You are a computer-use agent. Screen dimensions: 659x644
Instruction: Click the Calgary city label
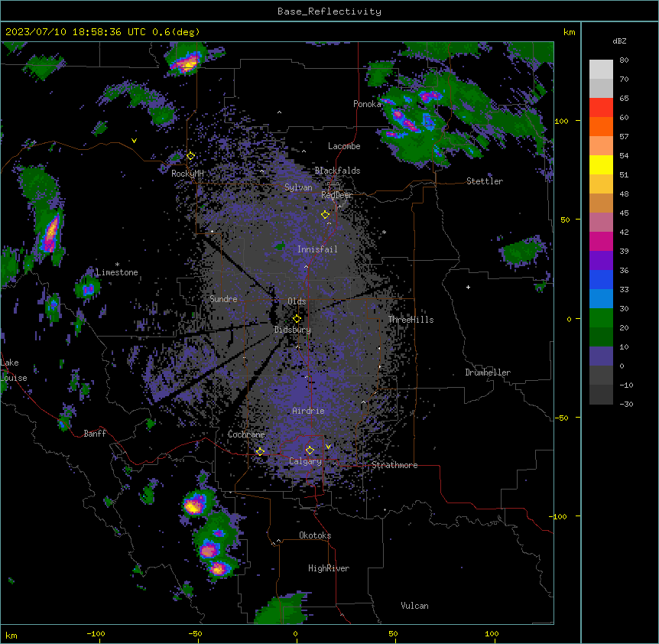[x=305, y=461]
